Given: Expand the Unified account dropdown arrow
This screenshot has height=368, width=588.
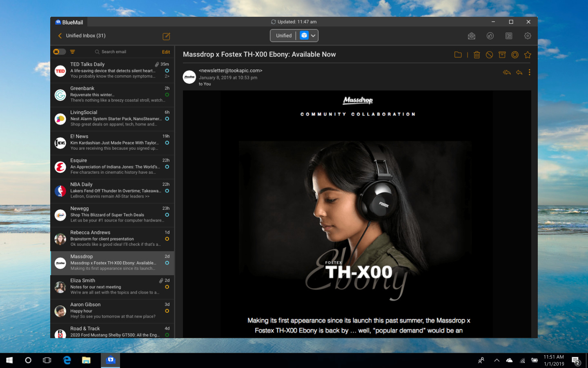Looking at the screenshot, I should 313,36.
